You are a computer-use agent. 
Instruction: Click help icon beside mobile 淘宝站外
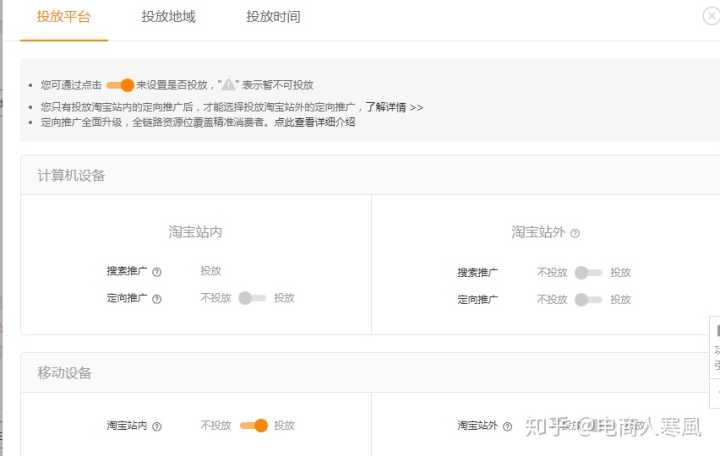tap(508, 426)
